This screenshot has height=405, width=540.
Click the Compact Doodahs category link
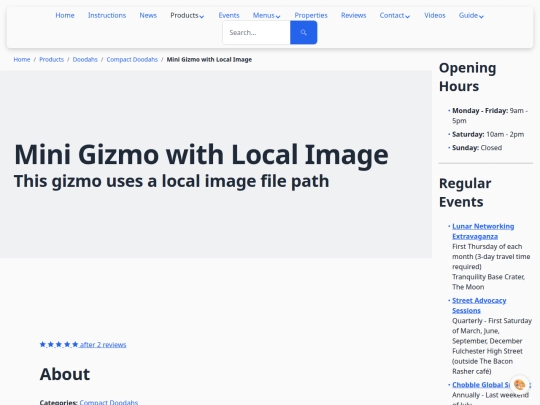(x=108, y=402)
